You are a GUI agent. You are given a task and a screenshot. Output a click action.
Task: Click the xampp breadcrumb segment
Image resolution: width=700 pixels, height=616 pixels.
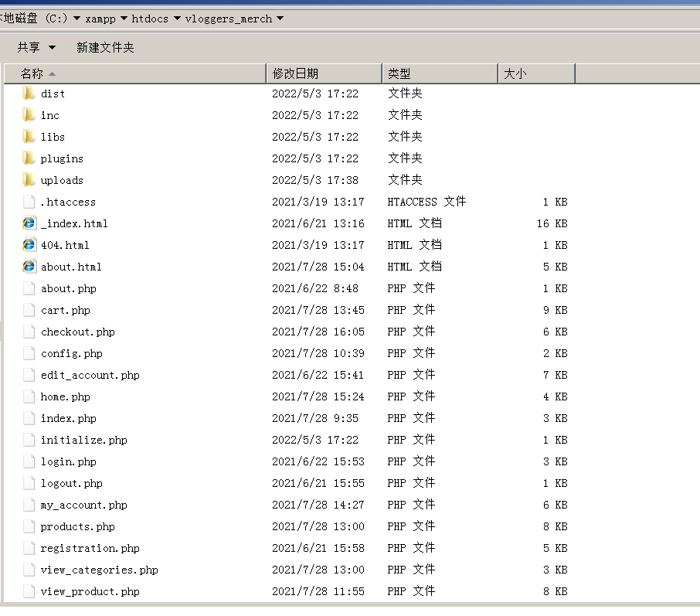click(100, 19)
